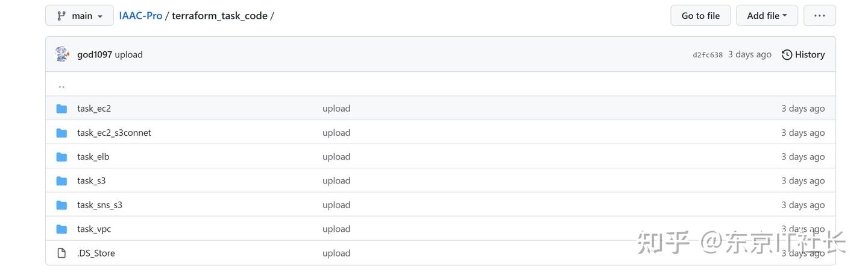Go to parent directory (..)
The height and width of the screenshot is (277, 868).
(x=61, y=85)
